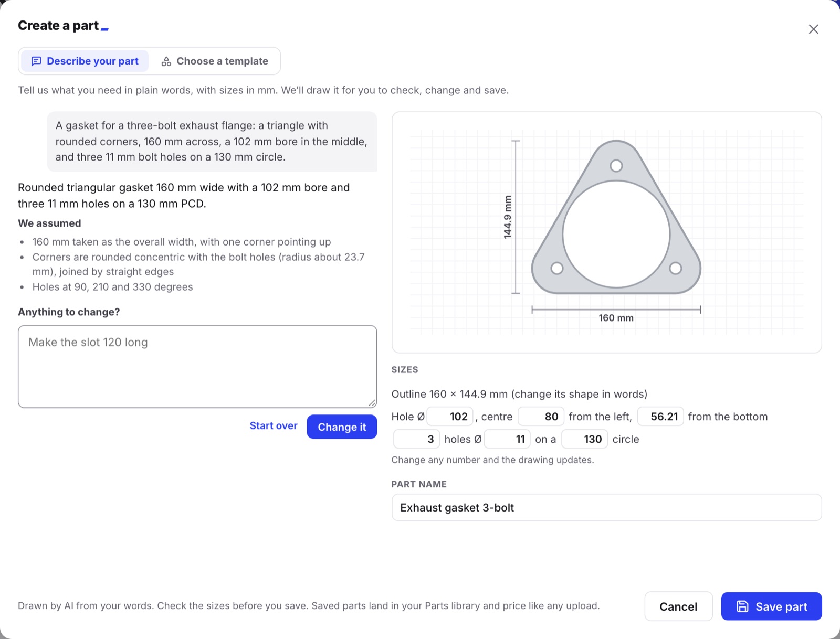Close the Create a part dialog

click(813, 29)
